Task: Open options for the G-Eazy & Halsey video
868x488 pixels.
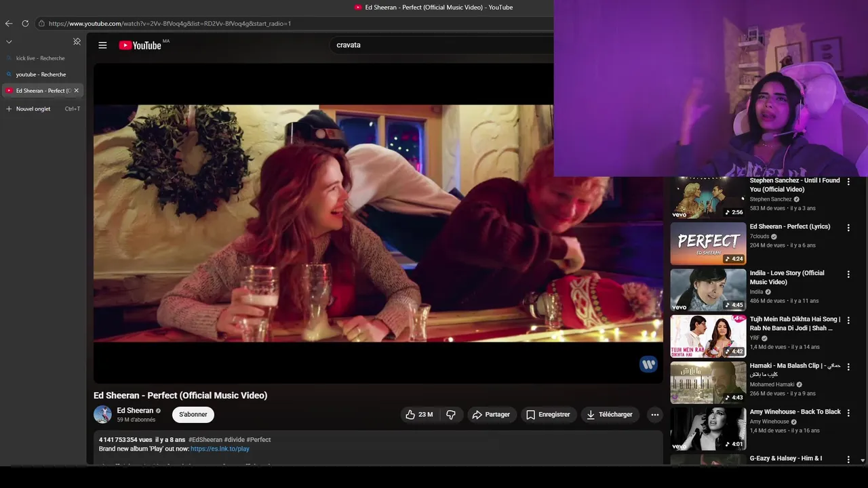Action: [848, 459]
